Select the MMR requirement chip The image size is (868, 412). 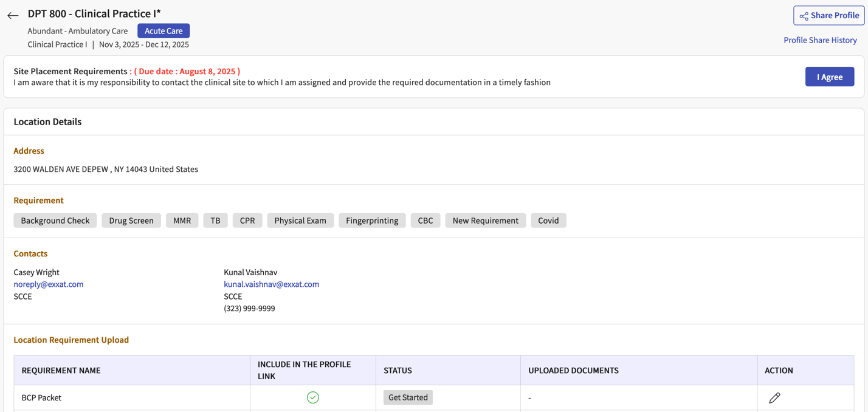181,220
